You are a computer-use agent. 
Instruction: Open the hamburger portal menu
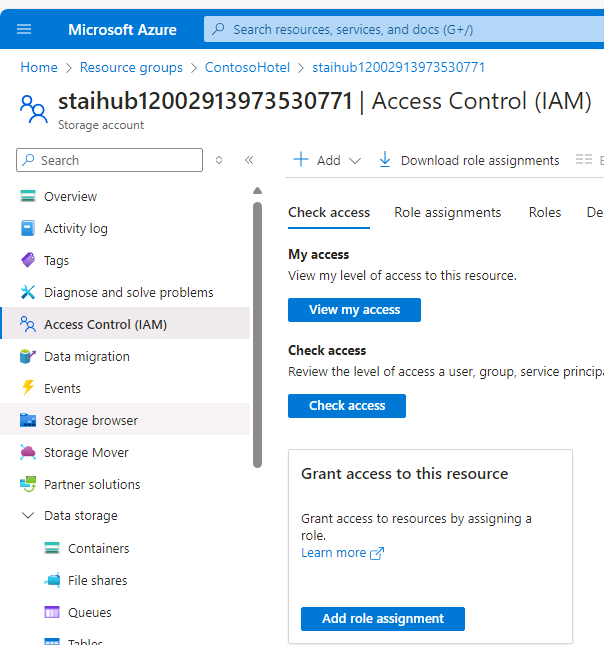click(x=24, y=29)
